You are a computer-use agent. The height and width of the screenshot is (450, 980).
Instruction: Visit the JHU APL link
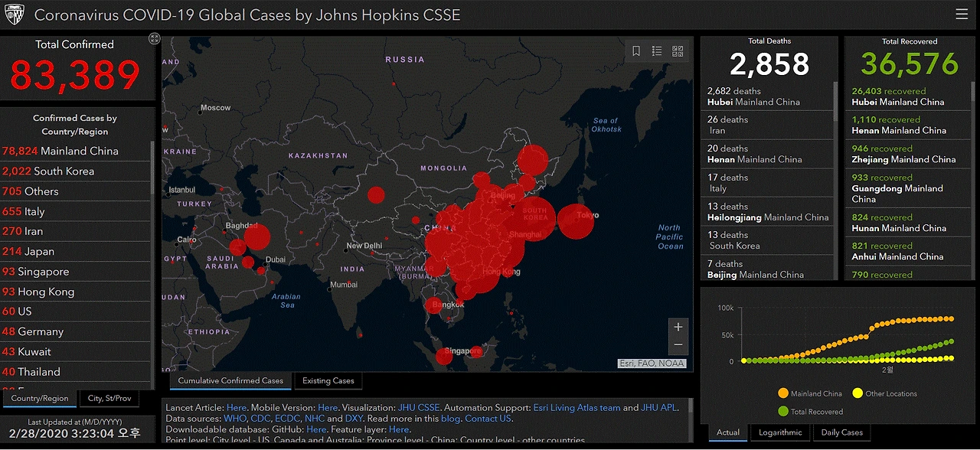click(x=659, y=408)
